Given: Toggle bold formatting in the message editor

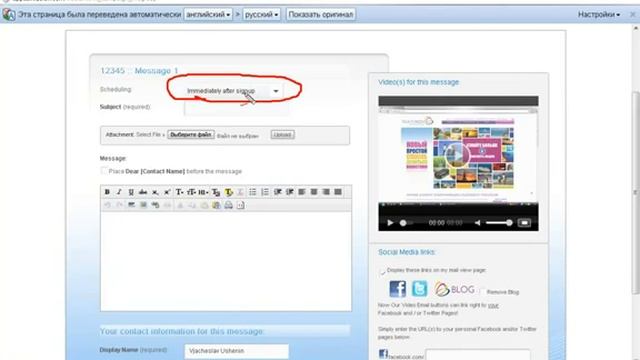Looking at the screenshot, I should (107, 192).
